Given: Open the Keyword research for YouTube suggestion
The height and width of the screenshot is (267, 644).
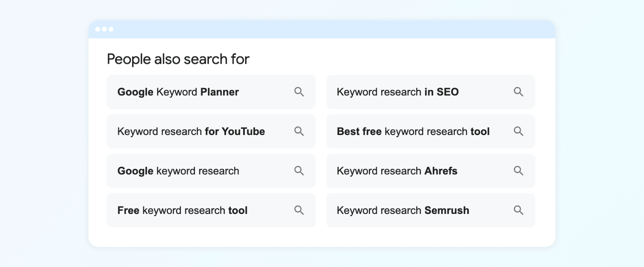Looking at the screenshot, I should (191, 131).
